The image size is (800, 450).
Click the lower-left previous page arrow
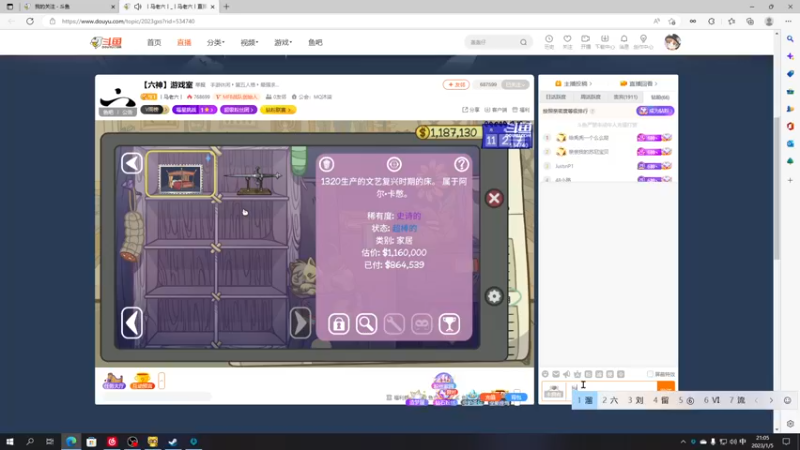[x=132, y=323]
